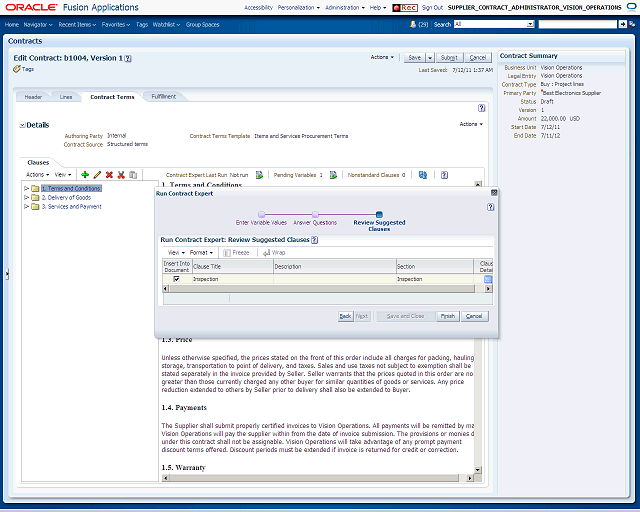Click the Tags pencil icon

pos(17,69)
